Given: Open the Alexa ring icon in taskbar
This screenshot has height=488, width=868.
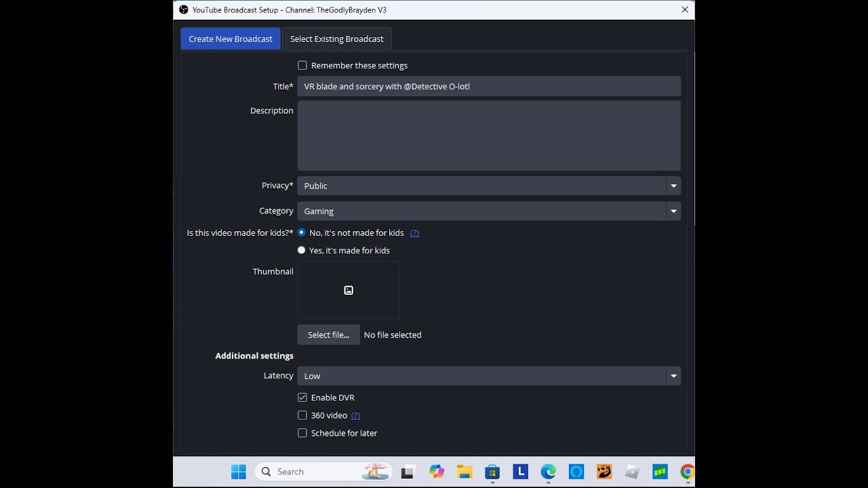Looking at the screenshot, I should pyautogui.click(x=576, y=472).
